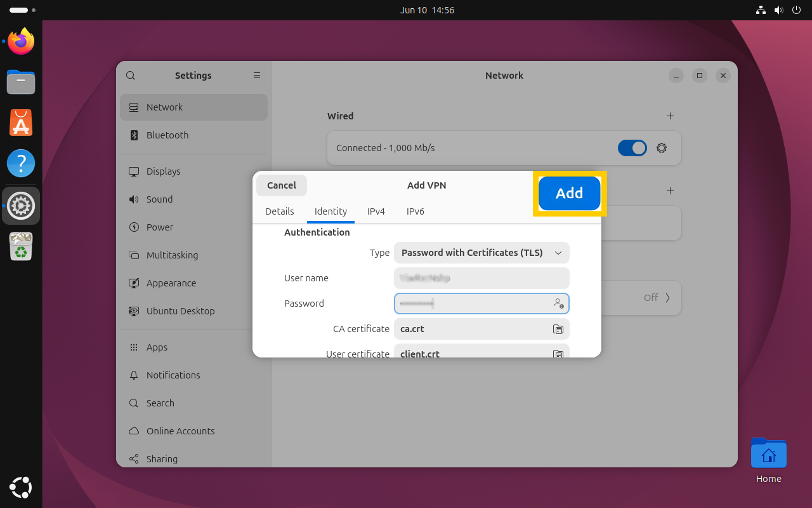
Task: Select Power in Settings sidebar
Action: [x=193, y=227]
